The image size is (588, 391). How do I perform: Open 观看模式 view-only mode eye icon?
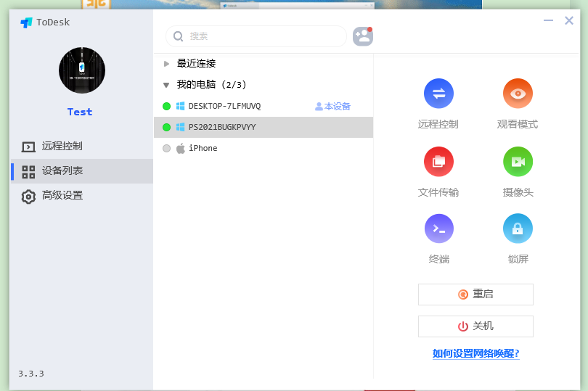coord(518,94)
